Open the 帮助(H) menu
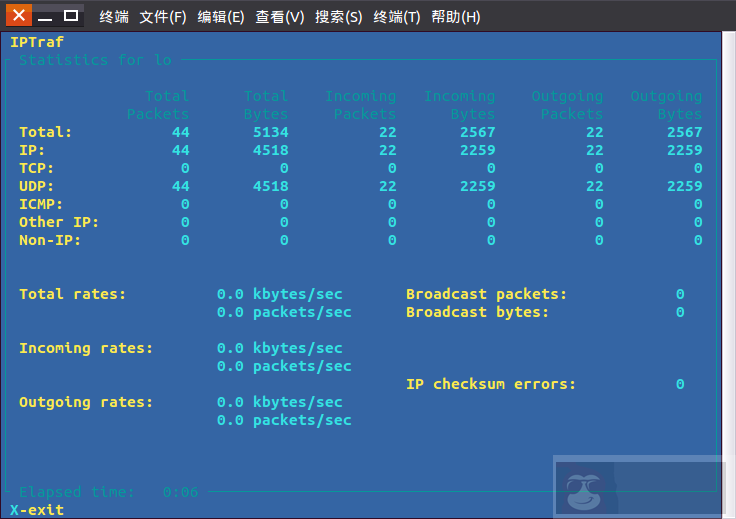This screenshot has height=519, width=736. click(x=456, y=17)
